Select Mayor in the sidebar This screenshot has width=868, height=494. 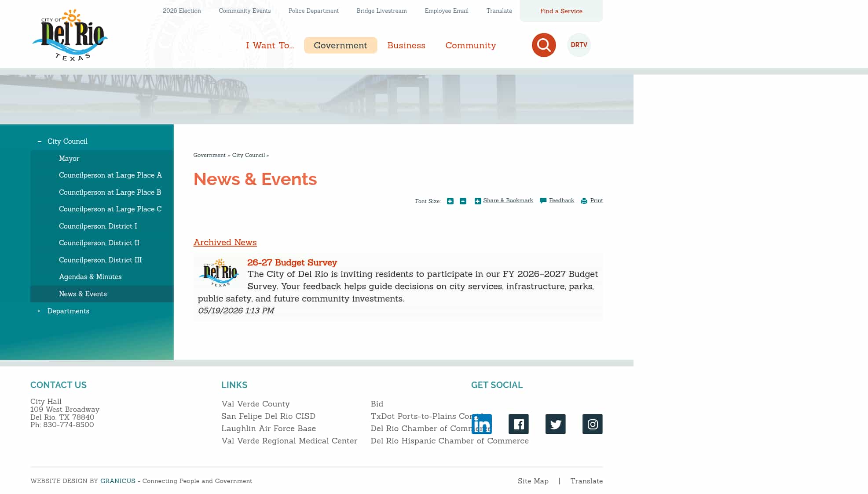pos(69,159)
